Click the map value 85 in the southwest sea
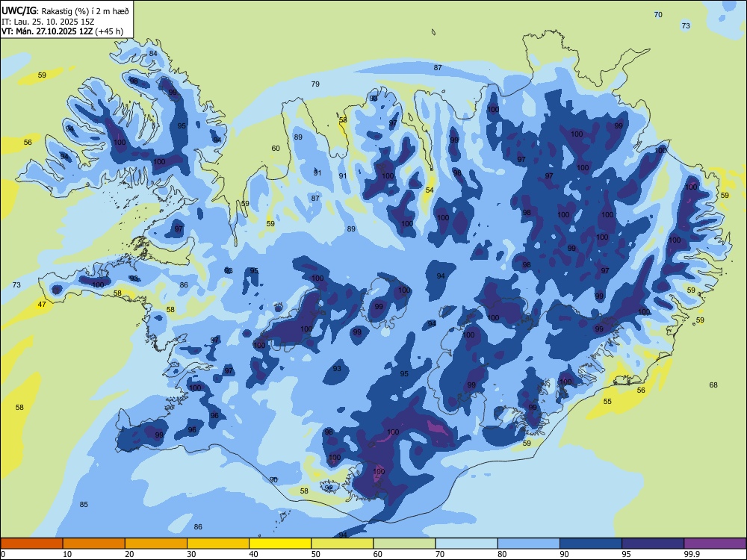Image resolution: width=747 pixels, height=560 pixels. point(84,504)
